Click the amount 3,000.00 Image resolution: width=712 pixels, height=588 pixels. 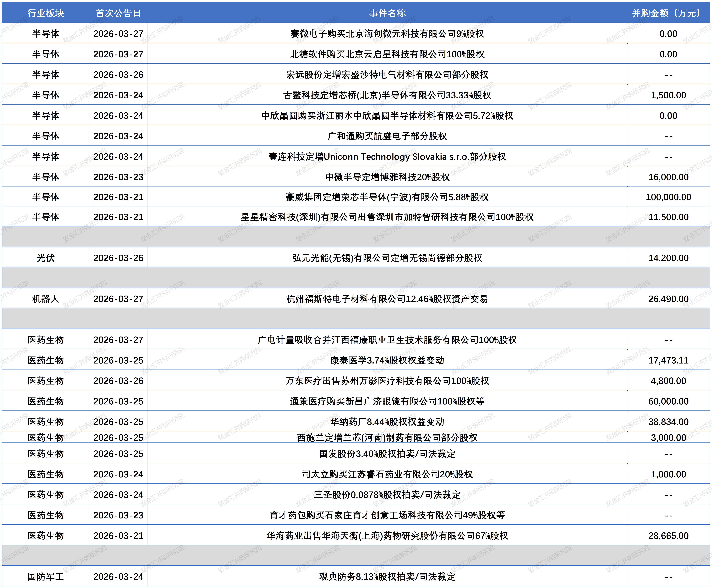[668, 438]
